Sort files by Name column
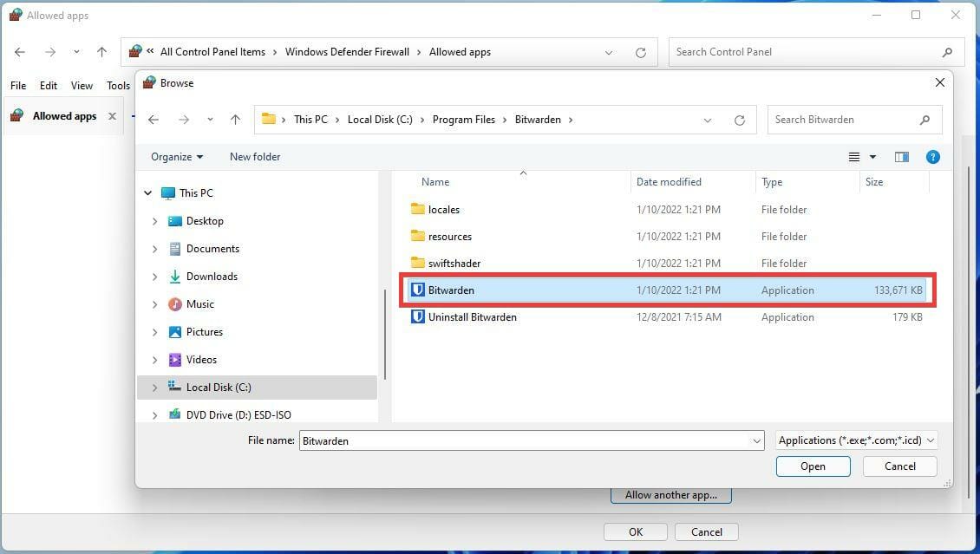The width and height of the screenshot is (980, 554). click(435, 182)
